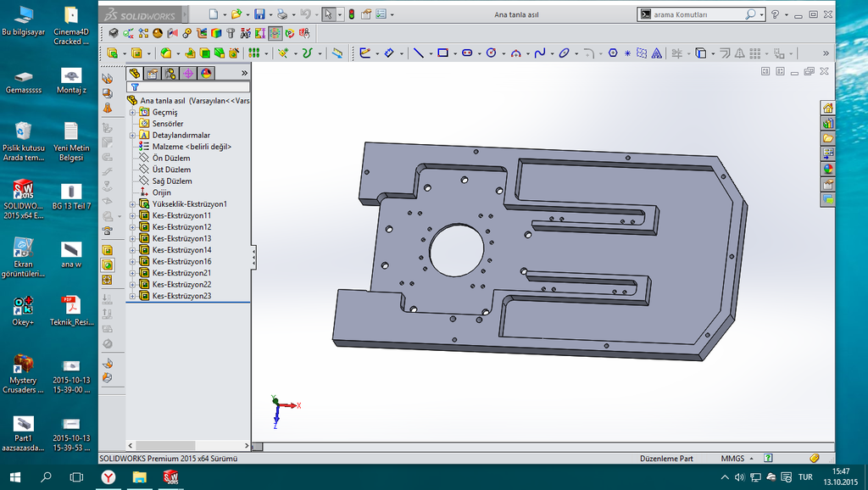The image size is (868, 490).
Task: Select Ön Düzlem plane in the tree
Action: (170, 158)
